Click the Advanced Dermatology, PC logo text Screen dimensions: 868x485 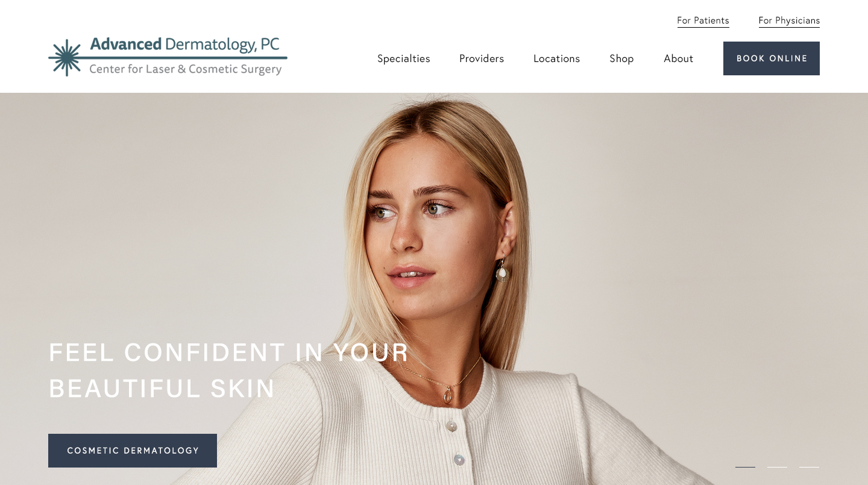[x=184, y=45]
